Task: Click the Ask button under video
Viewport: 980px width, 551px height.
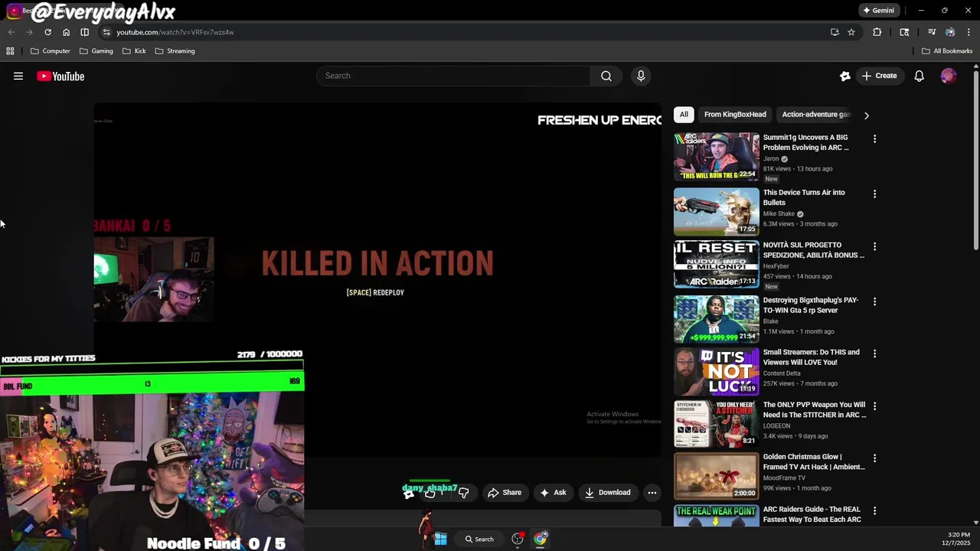Action: click(x=553, y=493)
